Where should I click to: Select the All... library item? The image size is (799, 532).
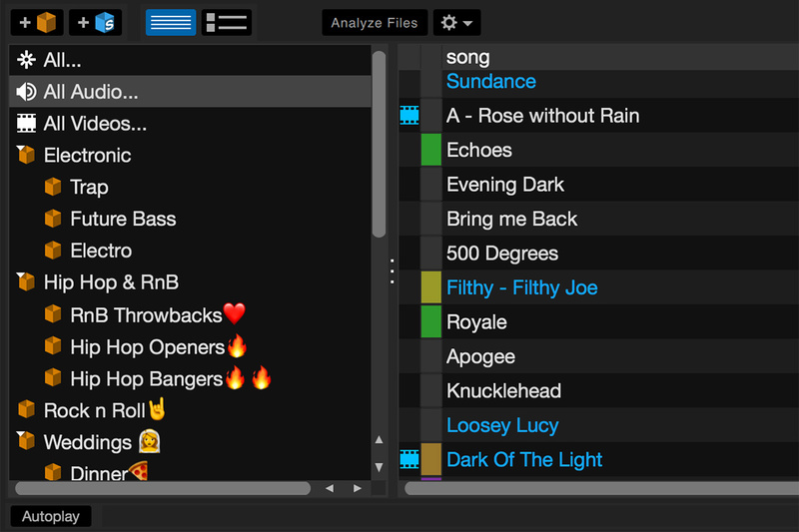coord(62,61)
